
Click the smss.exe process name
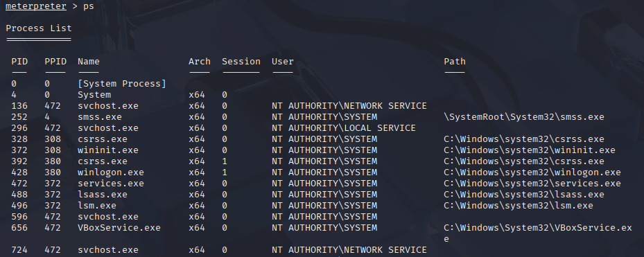[x=100, y=117]
